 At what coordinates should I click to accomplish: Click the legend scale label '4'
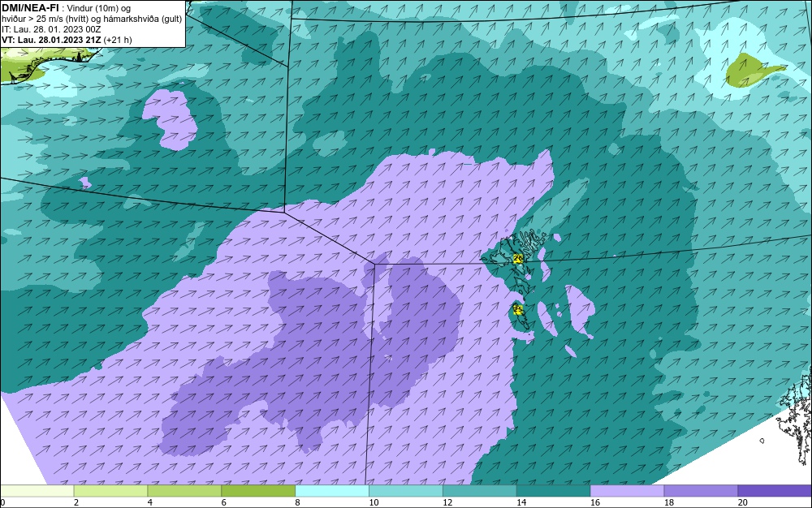(149, 502)
